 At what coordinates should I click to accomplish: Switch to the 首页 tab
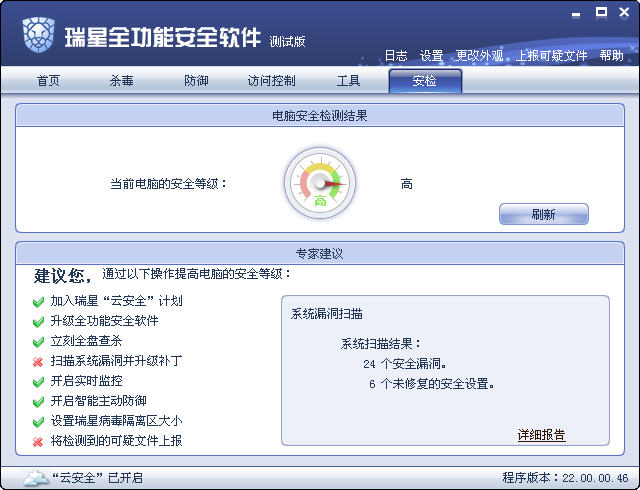49,80
